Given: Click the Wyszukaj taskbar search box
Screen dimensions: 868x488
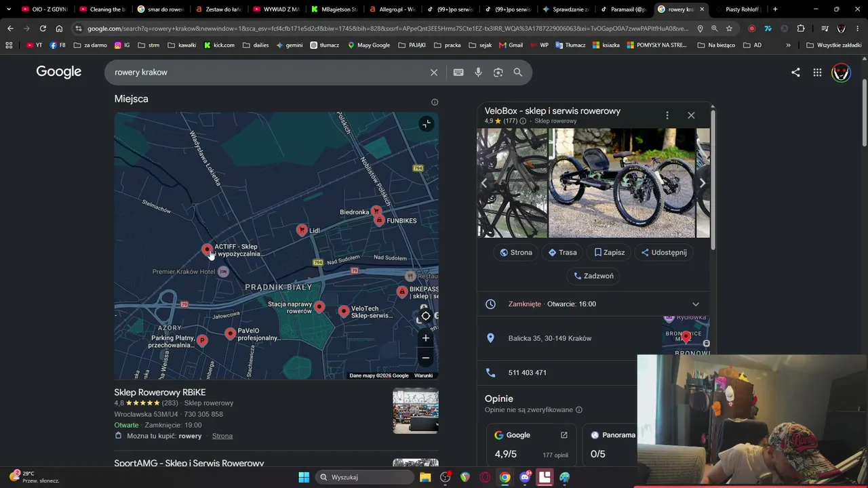Looking at the screenshot, I should click(365, 477).
